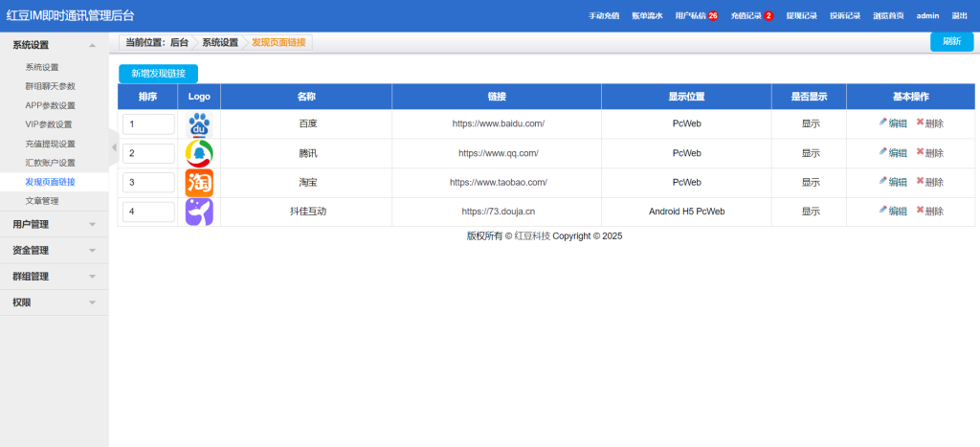The width and height of the screenshot is (980, 447).
Task: Expand the 用户管理 menu section
Action: [x=54, y=224]
